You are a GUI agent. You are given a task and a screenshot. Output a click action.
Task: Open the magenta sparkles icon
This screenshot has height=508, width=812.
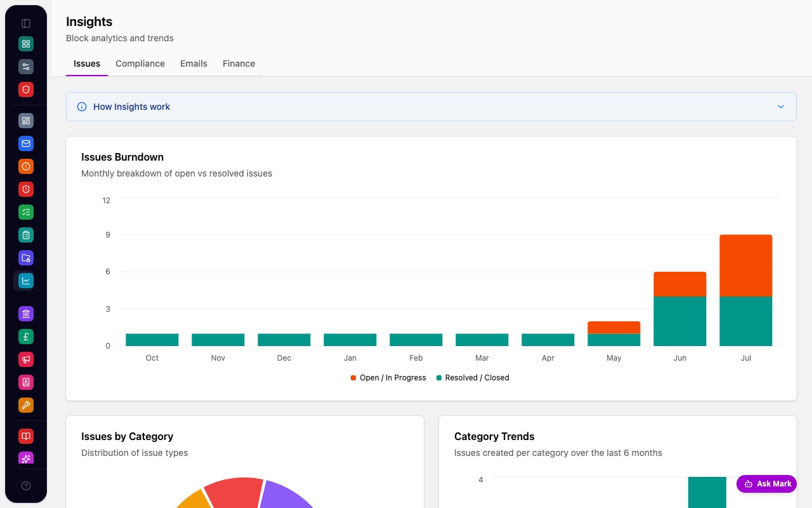coord(26,458)
